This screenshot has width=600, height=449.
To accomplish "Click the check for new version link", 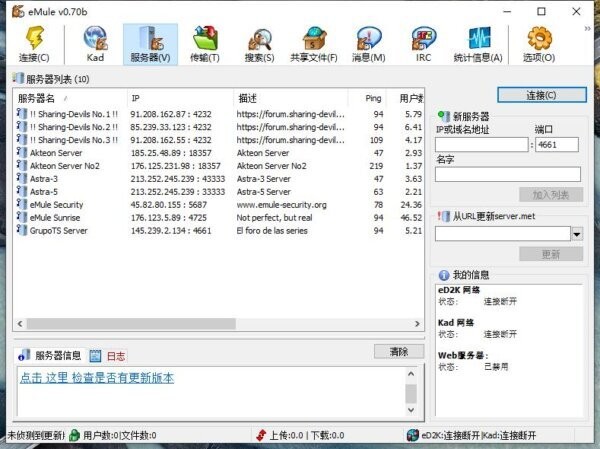I will click(97, 378).
